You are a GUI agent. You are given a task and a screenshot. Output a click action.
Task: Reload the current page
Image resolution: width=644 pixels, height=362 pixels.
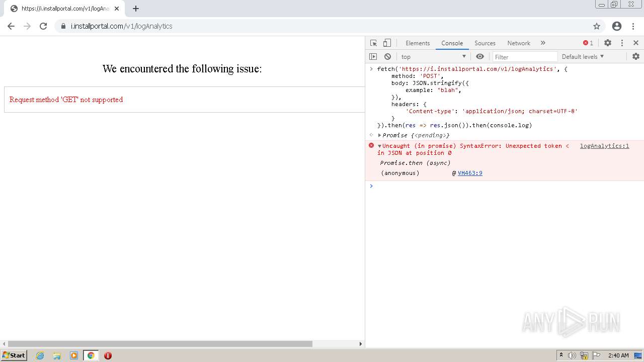(x=43, y=26)
